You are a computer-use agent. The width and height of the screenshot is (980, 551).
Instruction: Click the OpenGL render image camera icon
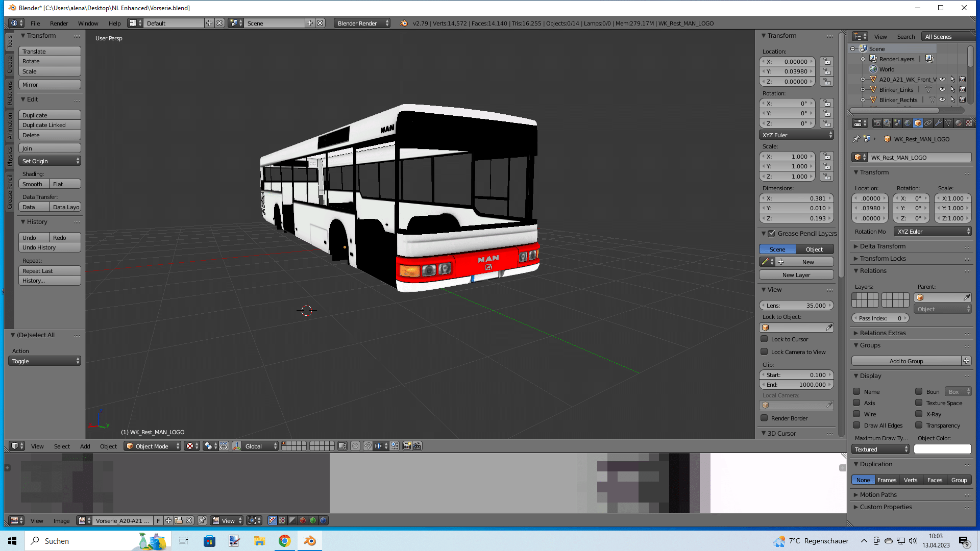407,446
